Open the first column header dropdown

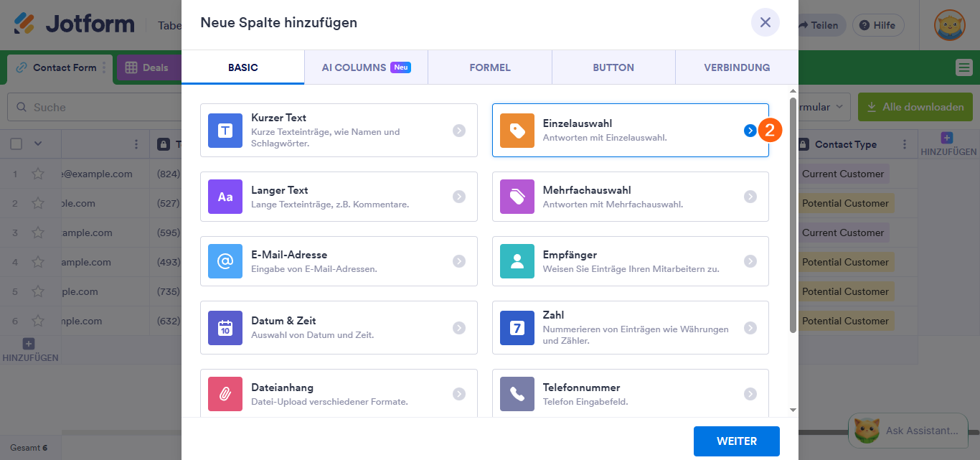136,144
